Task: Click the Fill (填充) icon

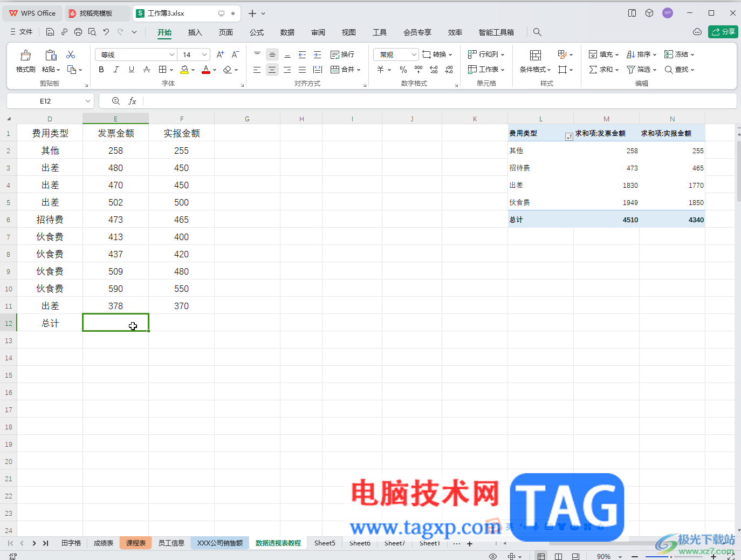Action: point(593,54)
